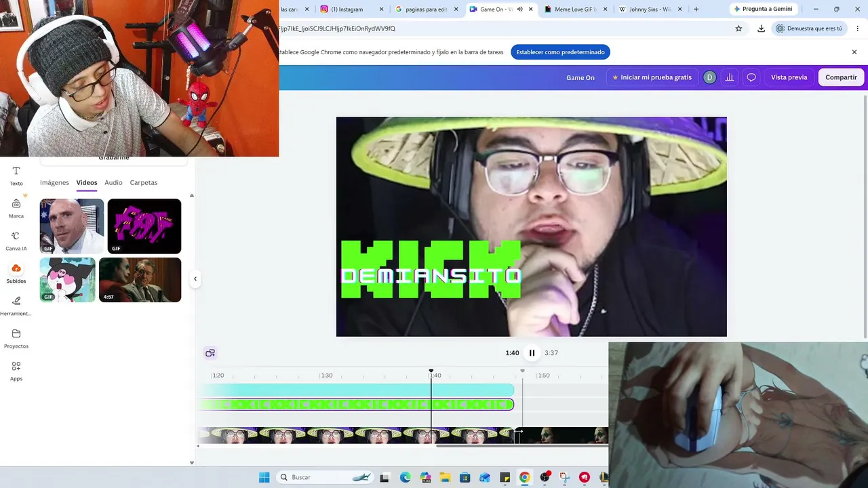Open Outlook from the taskbar
868x488 pixels.
pos(484,477)
